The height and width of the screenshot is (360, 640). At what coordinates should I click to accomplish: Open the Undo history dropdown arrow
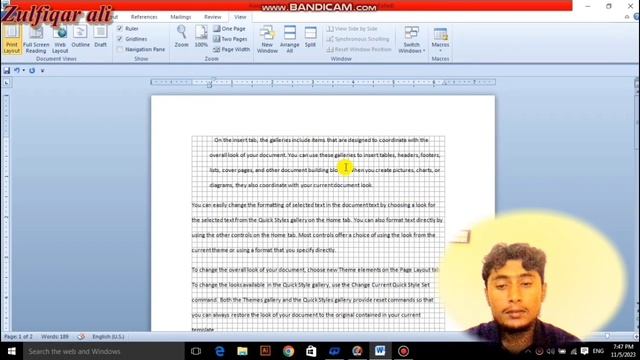(24, 71)
